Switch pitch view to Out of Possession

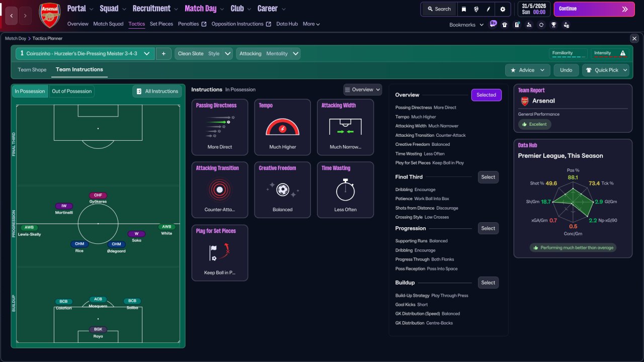tap(72, 91)
